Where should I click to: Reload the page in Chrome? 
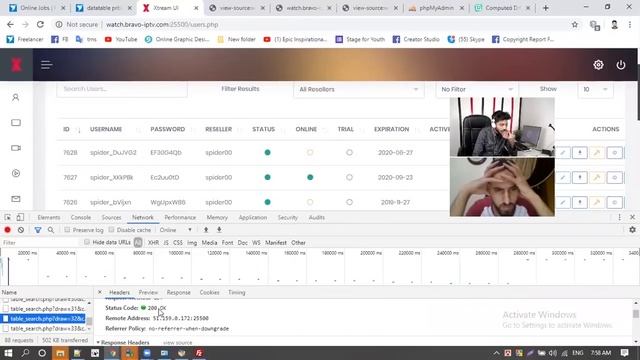pos(40,24)
